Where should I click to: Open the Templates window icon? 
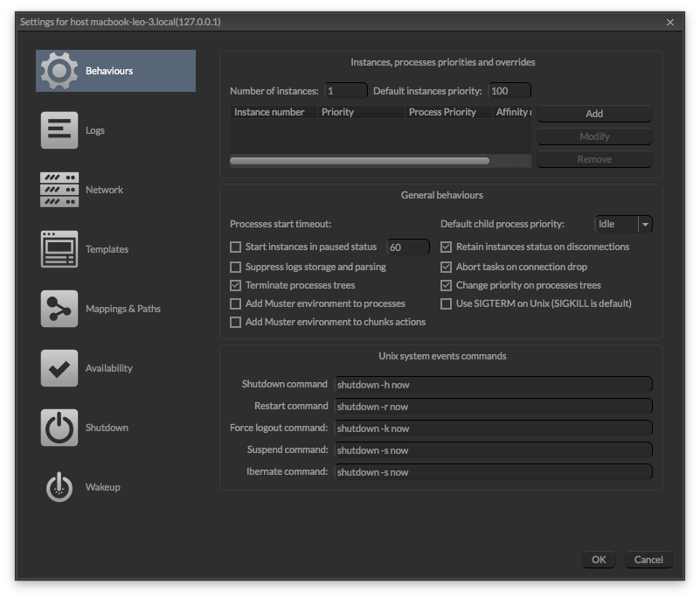point(59,249)
